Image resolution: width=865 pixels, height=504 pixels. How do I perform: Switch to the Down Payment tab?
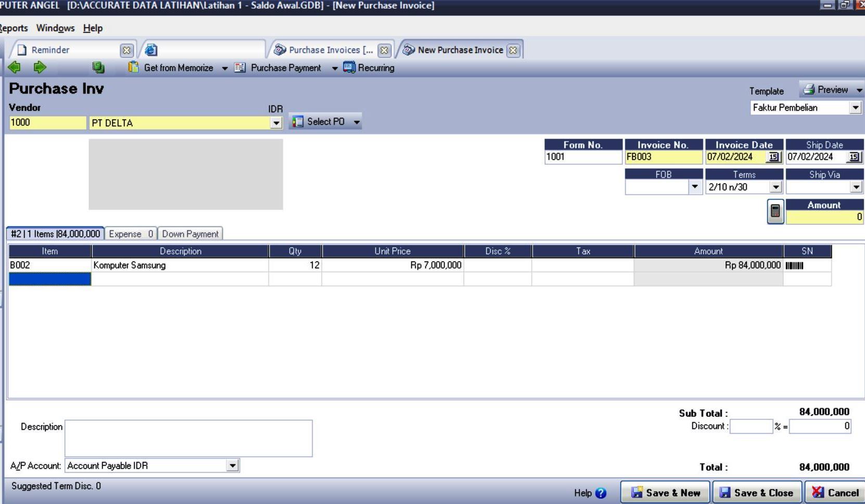(x=190, y=234)
